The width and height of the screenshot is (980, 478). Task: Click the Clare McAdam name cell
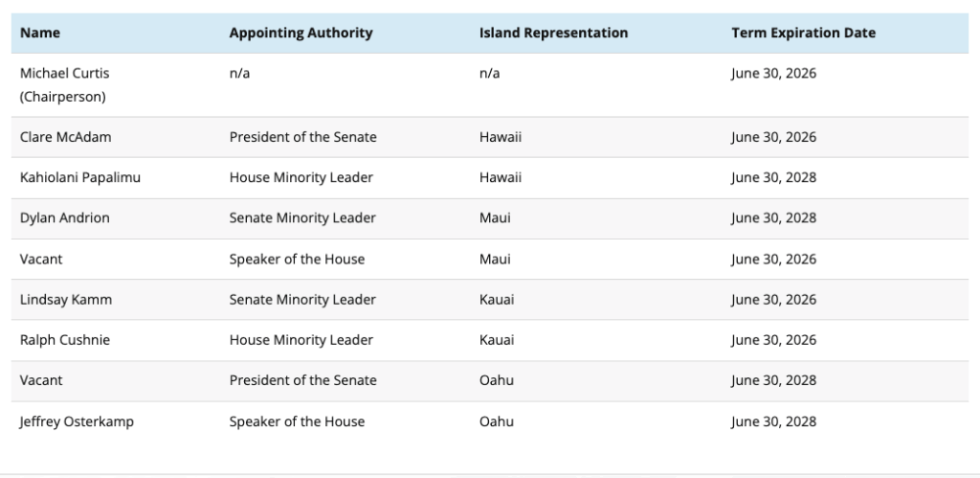[x=65, y=137]
